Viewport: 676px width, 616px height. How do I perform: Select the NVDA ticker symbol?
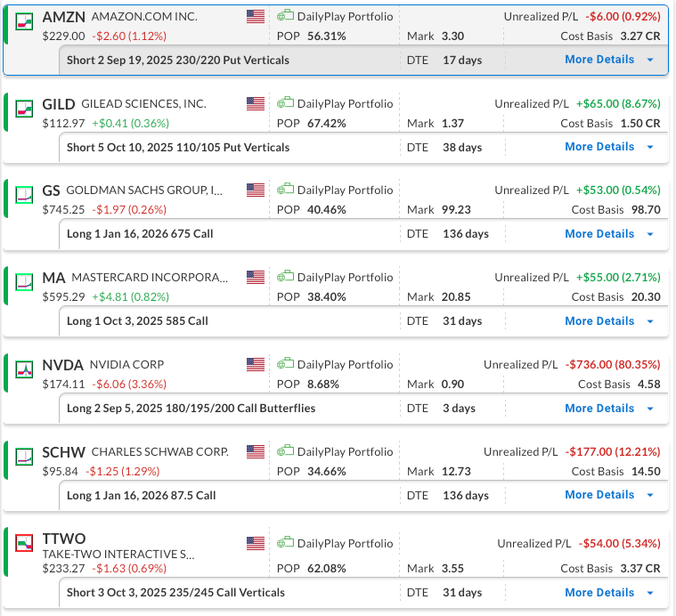(62, 365)
